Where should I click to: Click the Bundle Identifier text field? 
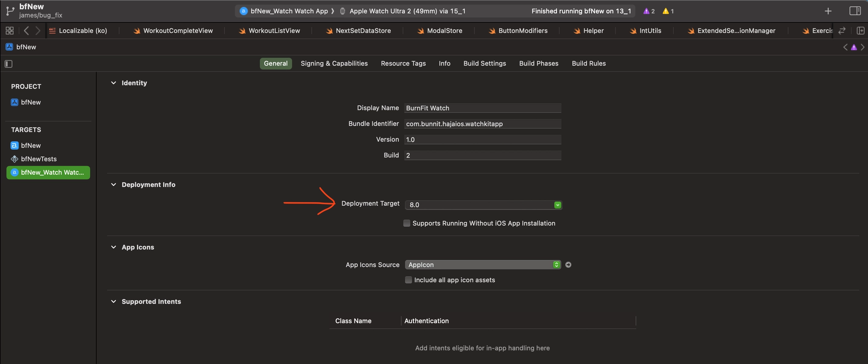pyautogui.click(x=482, y=124)
